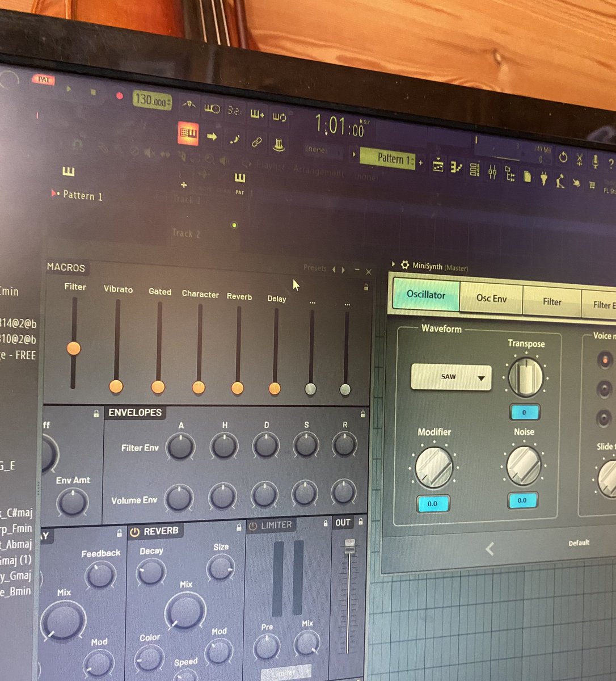
Task: Click previous preset arrow in Macros panel
Action: click(334, 270)
